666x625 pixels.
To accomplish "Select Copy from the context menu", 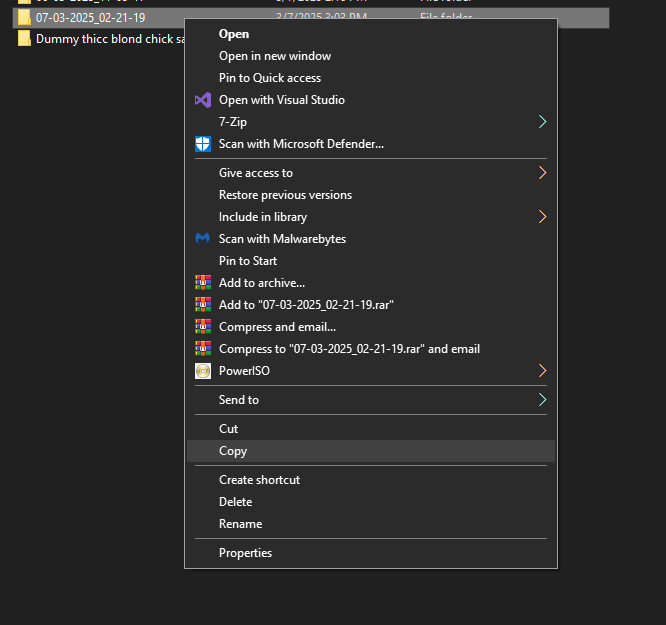I will 233,451.
